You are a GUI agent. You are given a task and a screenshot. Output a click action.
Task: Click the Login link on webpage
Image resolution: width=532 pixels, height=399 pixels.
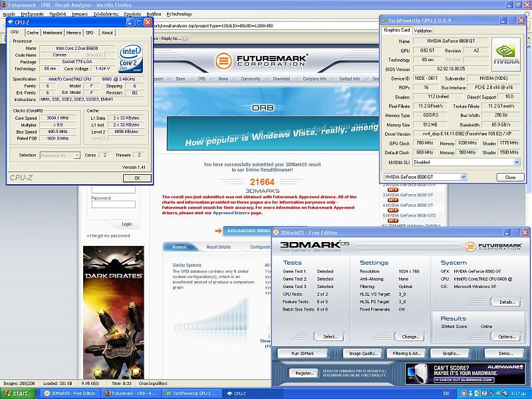point(126,224)
